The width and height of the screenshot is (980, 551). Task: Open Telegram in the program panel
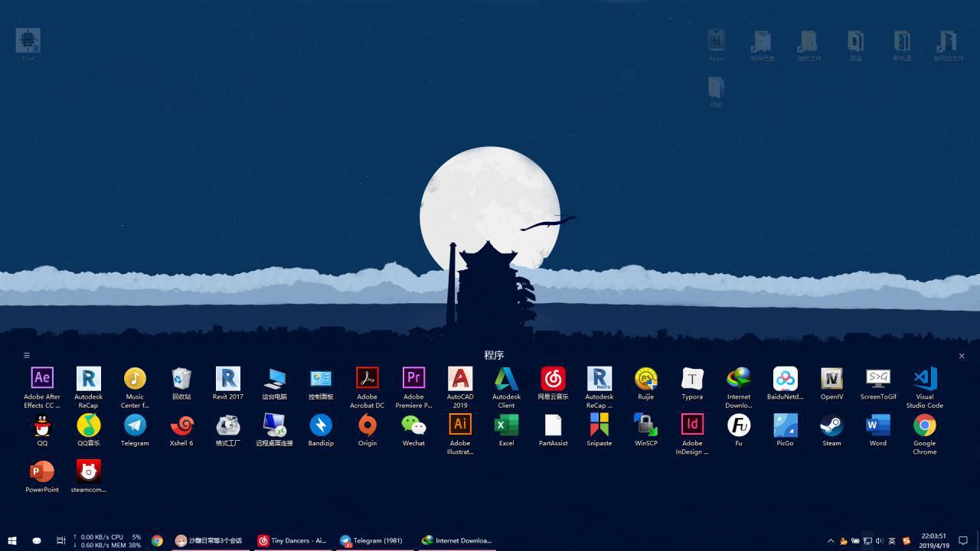pyautogui.click(x=135, y=430)
